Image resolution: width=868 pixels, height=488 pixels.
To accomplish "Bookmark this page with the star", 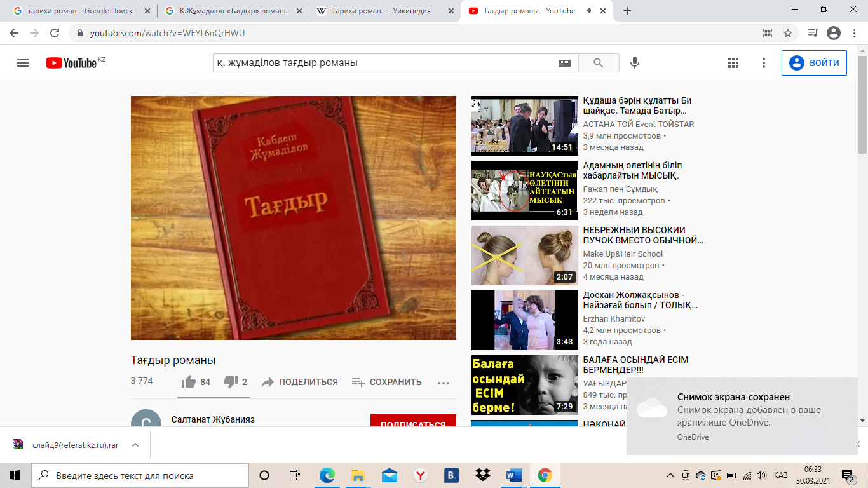I will (788, 33).
